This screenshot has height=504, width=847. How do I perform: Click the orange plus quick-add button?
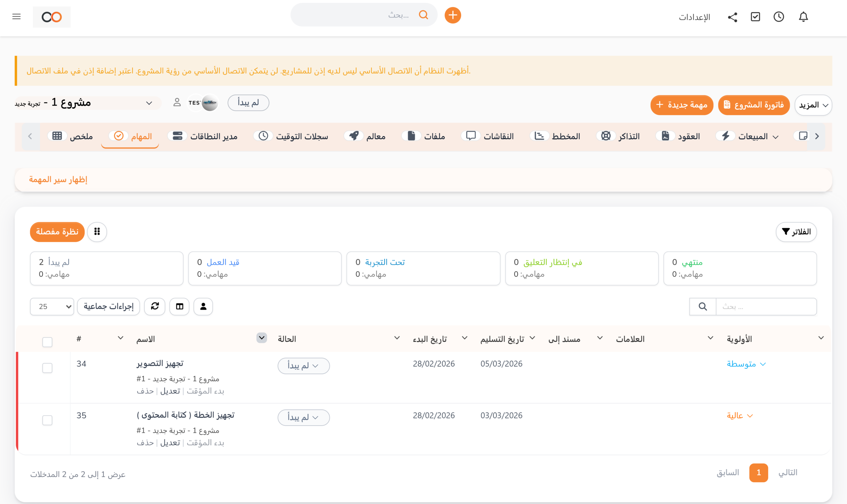(x=453, y=15)
